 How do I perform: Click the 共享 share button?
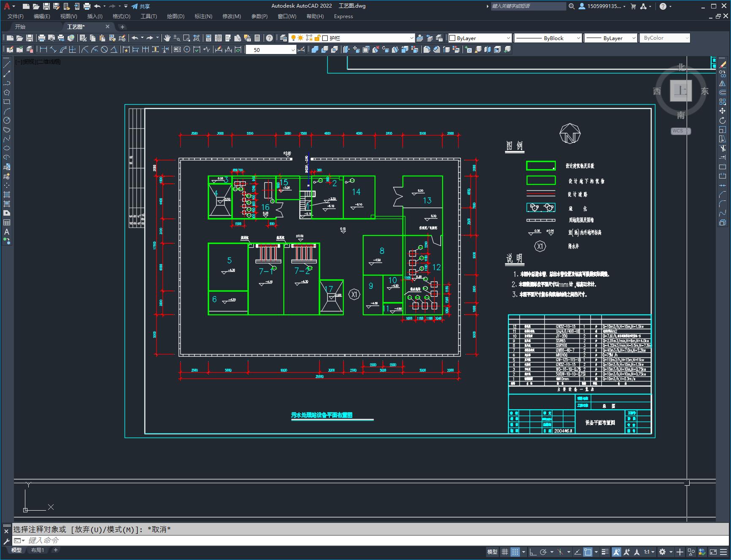coord(141,6)
